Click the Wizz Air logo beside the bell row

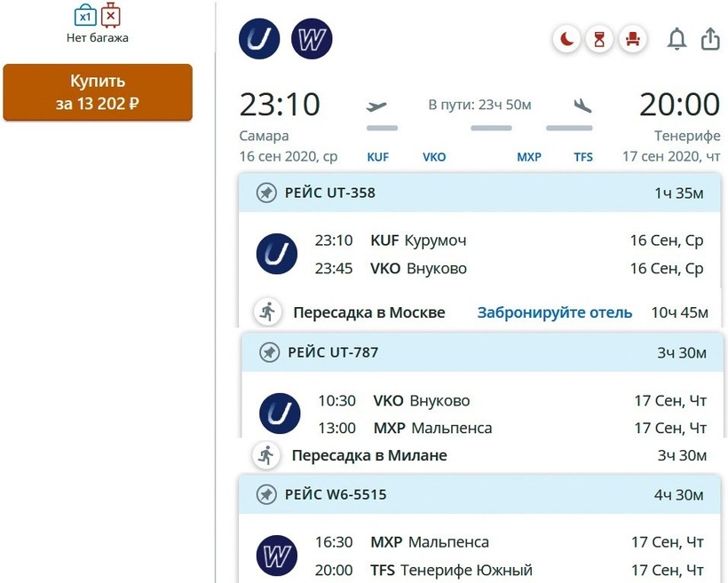312,39
